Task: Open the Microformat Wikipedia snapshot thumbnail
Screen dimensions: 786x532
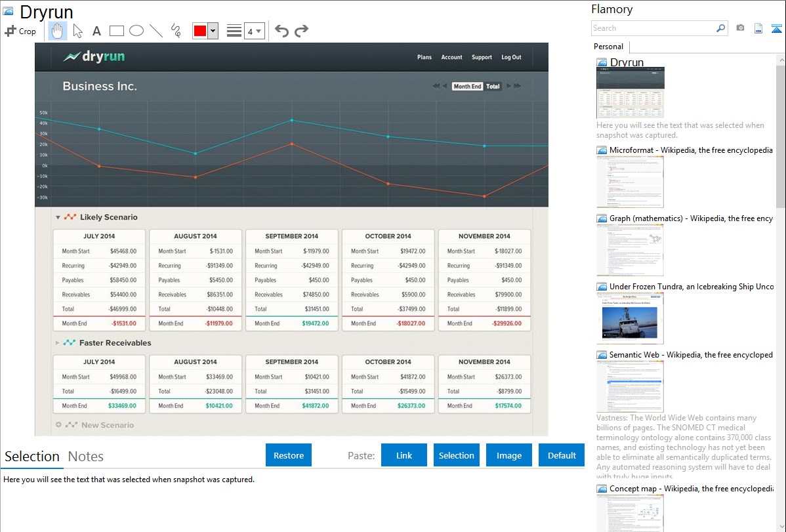Action: [630, 182]
